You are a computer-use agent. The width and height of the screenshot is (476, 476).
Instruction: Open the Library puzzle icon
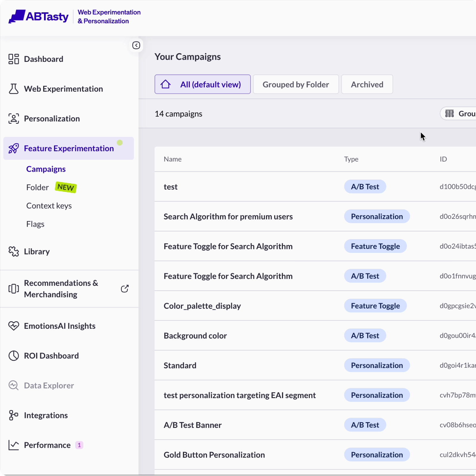coord(14,251)
